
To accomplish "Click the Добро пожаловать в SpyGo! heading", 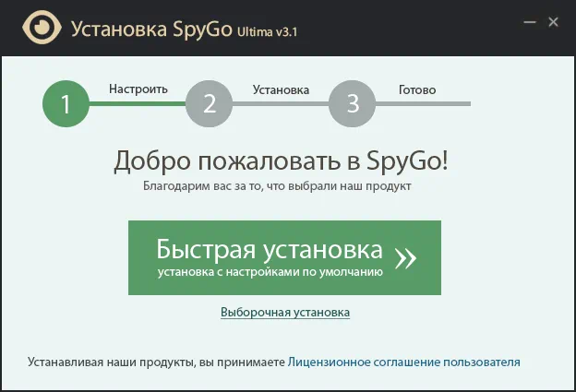I will (x=281, y=161).
